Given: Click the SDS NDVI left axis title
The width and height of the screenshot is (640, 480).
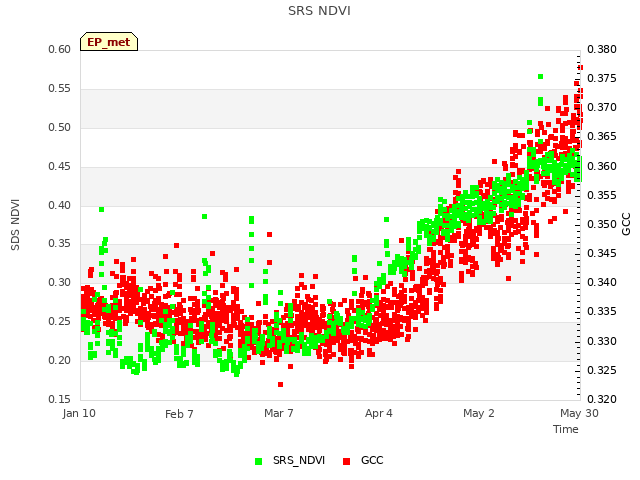Looking at the screenshot, I should [15, 224].
